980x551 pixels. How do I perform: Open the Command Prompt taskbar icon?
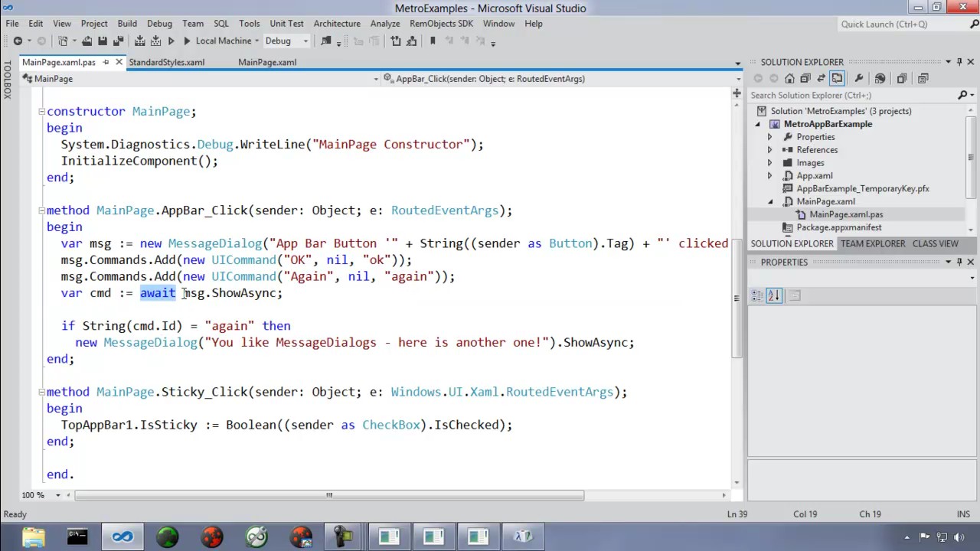pyautogui.click(x=77, y=536)
